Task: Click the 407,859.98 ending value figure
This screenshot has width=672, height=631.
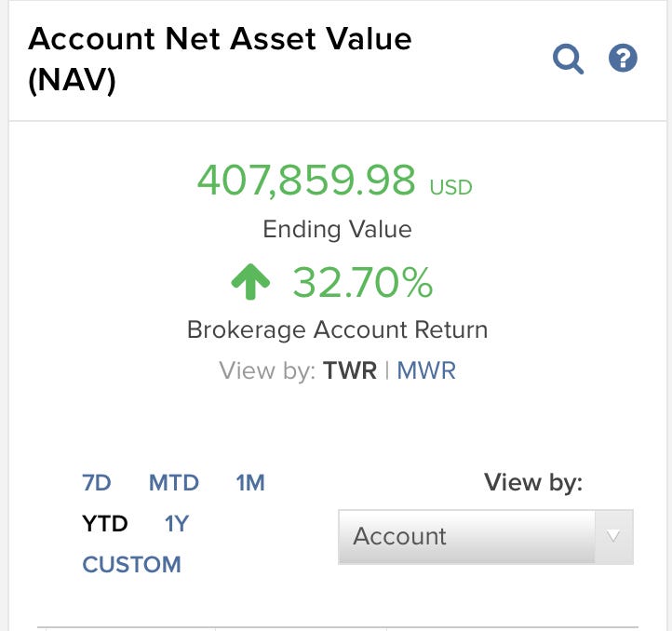Action: coord(306,180)
